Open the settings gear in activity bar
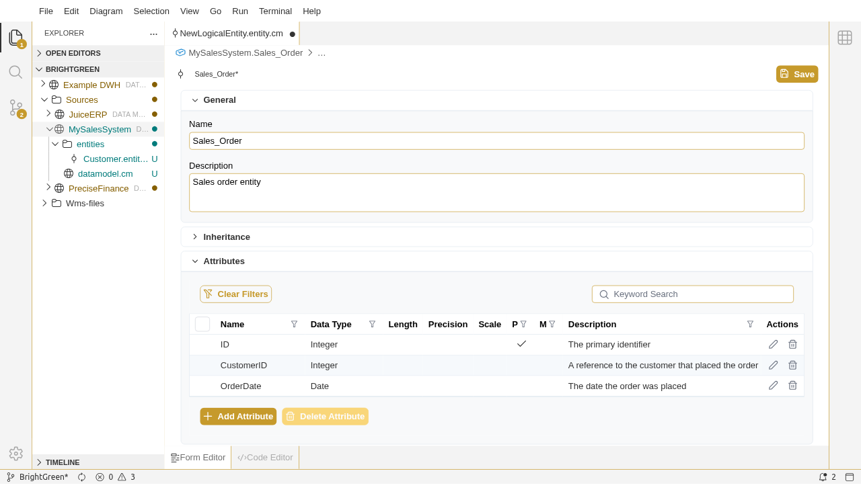This screenshot has height=504, width=861. click(x=15, y=454)
